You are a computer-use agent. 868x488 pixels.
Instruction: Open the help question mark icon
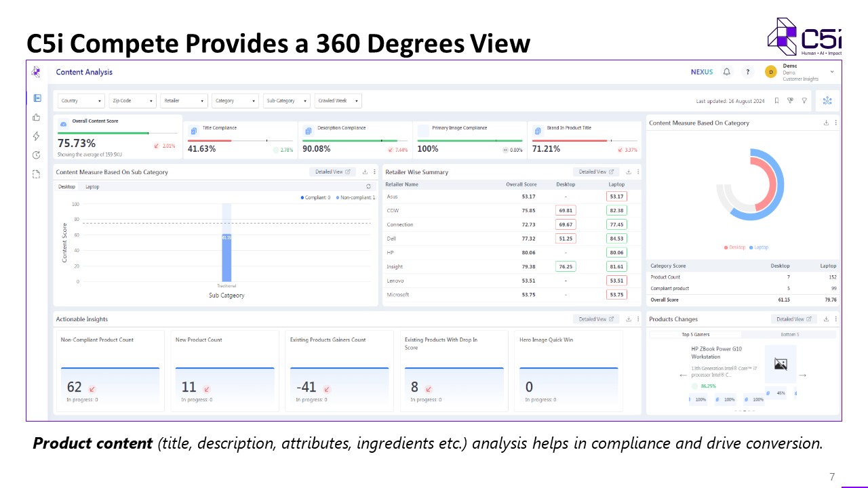pos(747,72)
